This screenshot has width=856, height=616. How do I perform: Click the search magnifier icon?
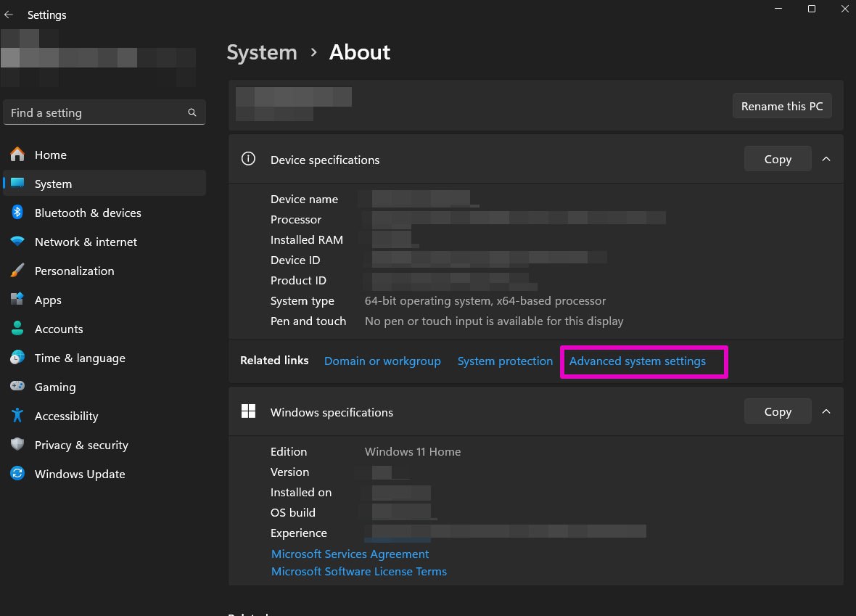pos(192,112)
